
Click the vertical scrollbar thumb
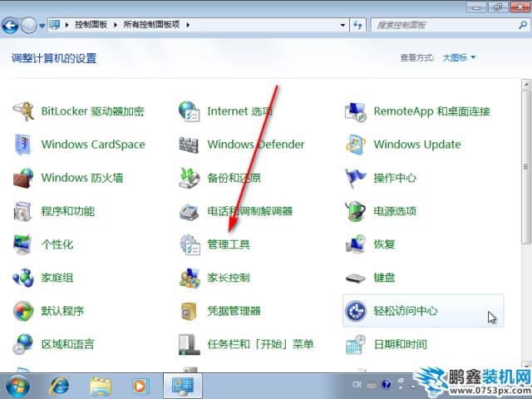[526, 166]
